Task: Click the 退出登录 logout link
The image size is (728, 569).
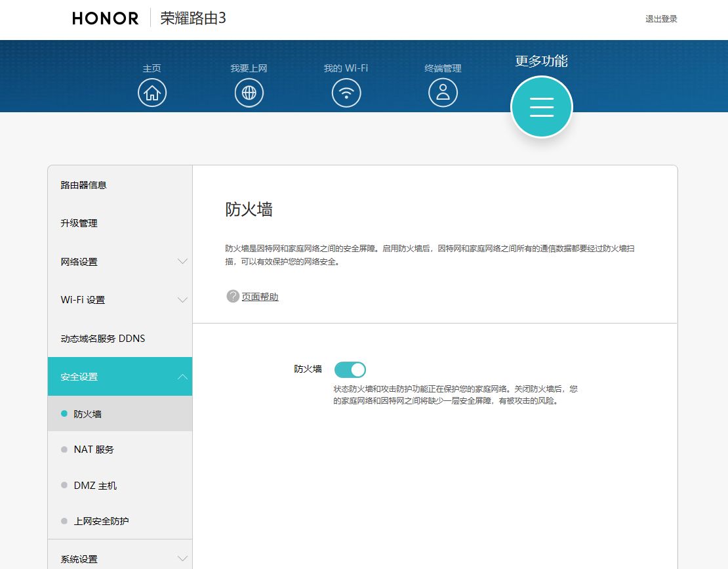Action: point(661,19)
